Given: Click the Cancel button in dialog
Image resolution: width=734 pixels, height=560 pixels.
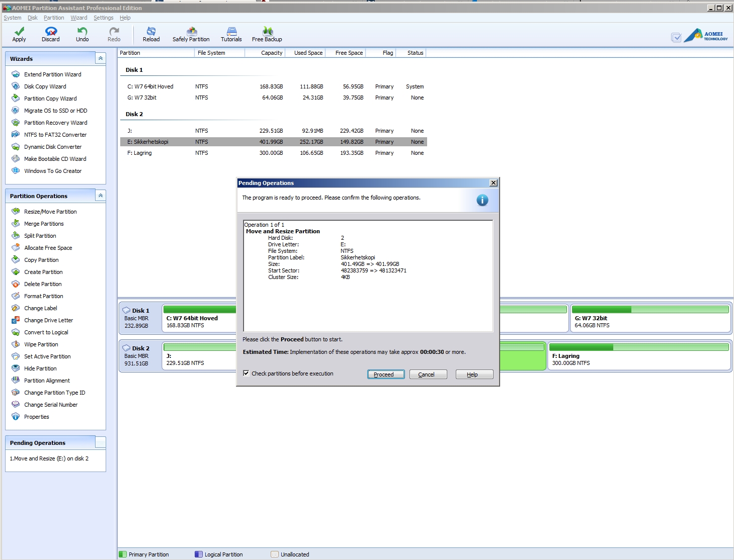Looking at the screenshot, I should click(x=428, y=375).
